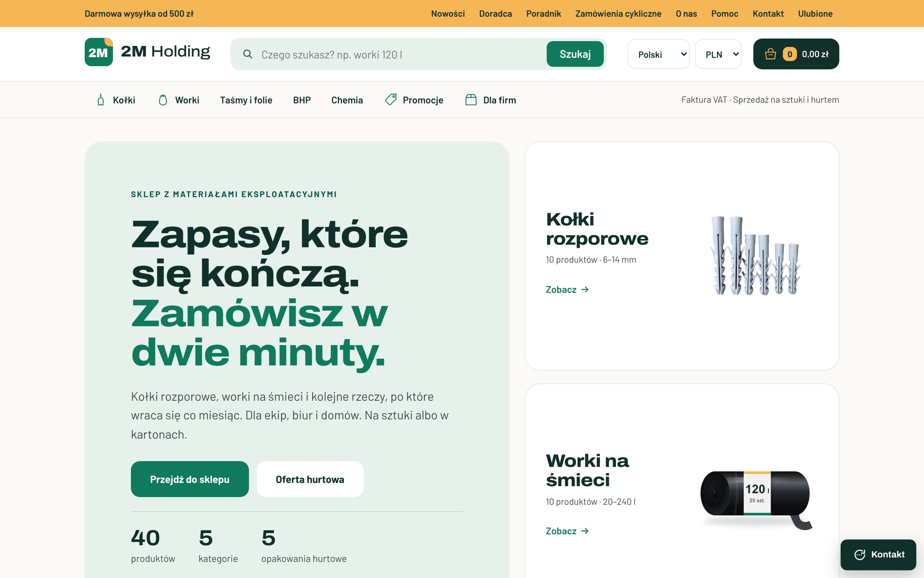The height and width of the screenshot is (578, 924).
Task: Click the cart item count badge
Action: click(x=790, y=54)
